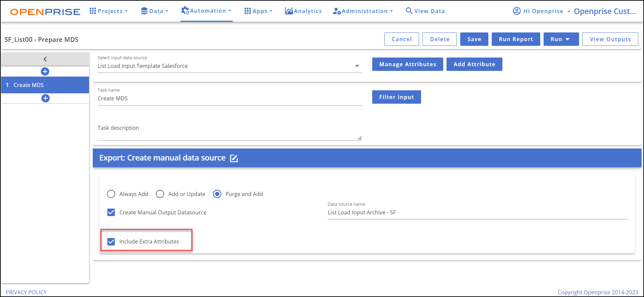Screen dimensions: 644x297
Task: Edit the export type via pencil icon
Action: [x=234, y=158]
